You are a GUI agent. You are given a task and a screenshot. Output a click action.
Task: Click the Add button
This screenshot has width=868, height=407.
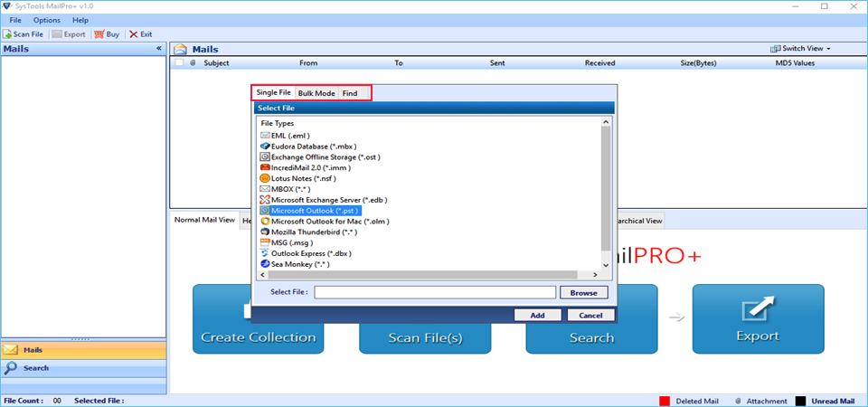coord(537,315)
